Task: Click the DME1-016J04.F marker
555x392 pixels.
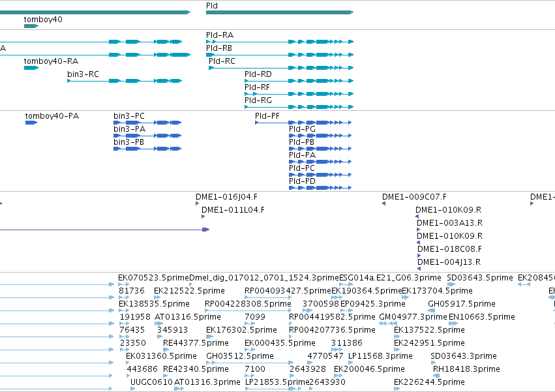Action: (x=197, y=204)
